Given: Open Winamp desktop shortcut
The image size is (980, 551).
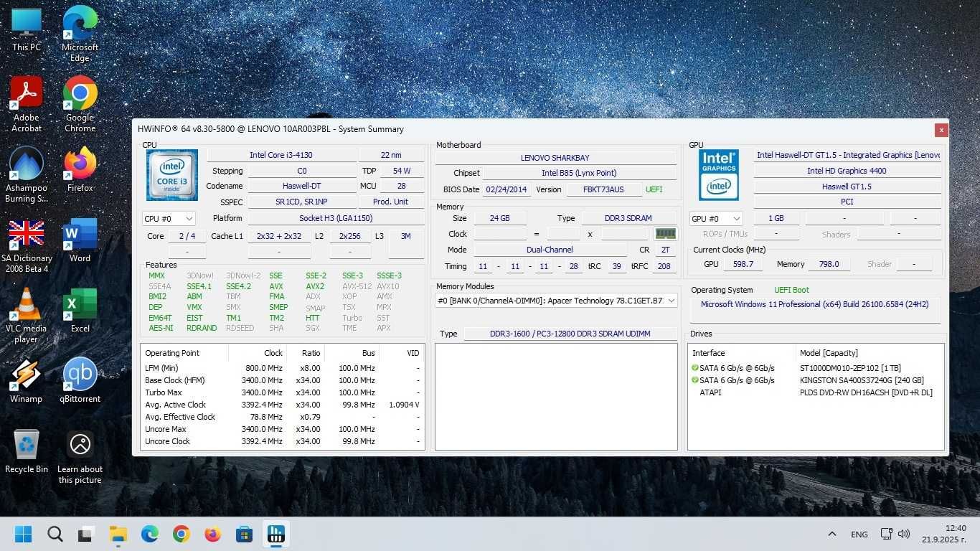Looking at the screenshot, I should tap(27, 380).
